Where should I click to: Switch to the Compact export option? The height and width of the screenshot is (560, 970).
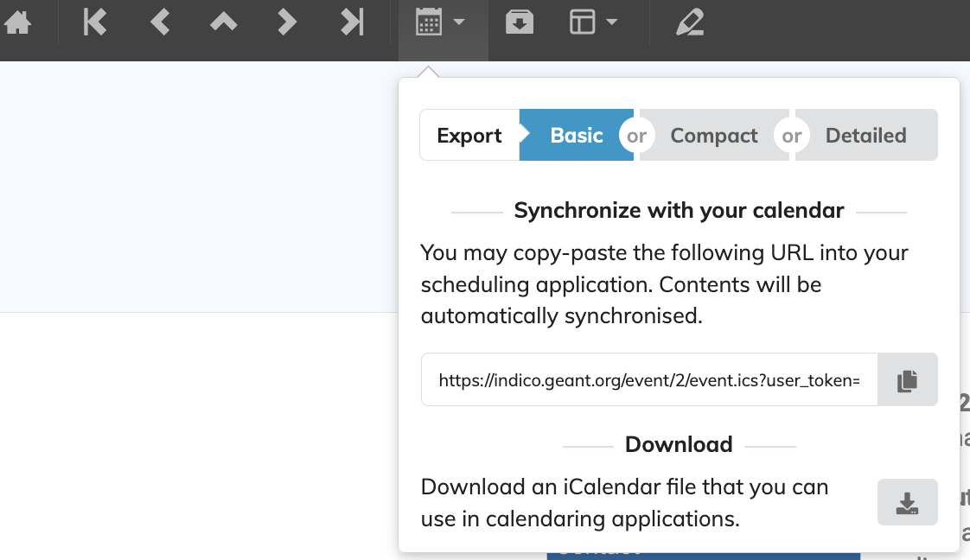click(x=714, y=136)
